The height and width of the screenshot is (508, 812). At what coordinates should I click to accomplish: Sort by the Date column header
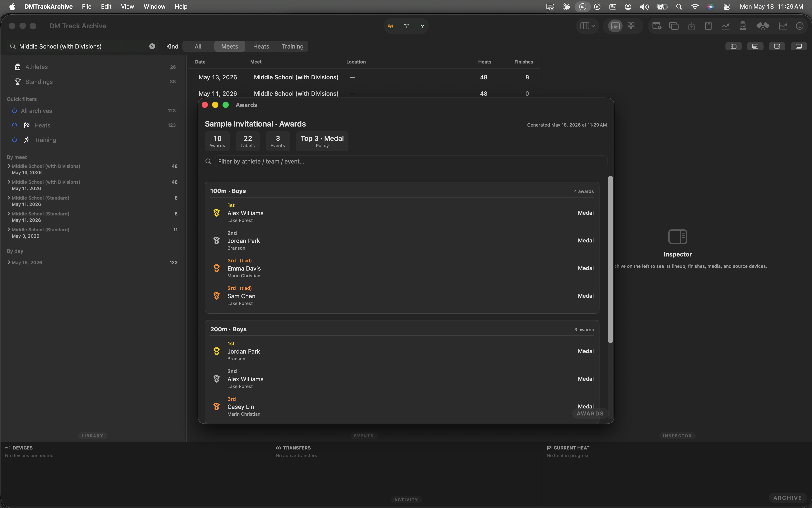[200, 62]
